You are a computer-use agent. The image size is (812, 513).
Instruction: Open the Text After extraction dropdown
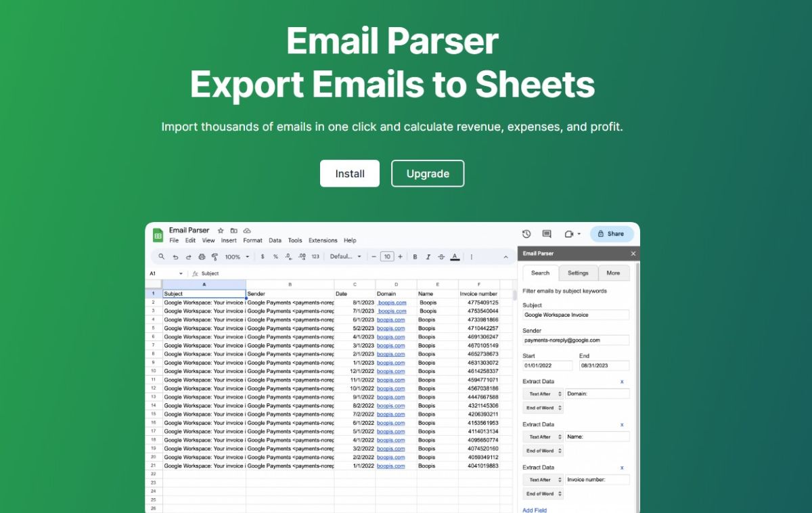pos(543,393)
